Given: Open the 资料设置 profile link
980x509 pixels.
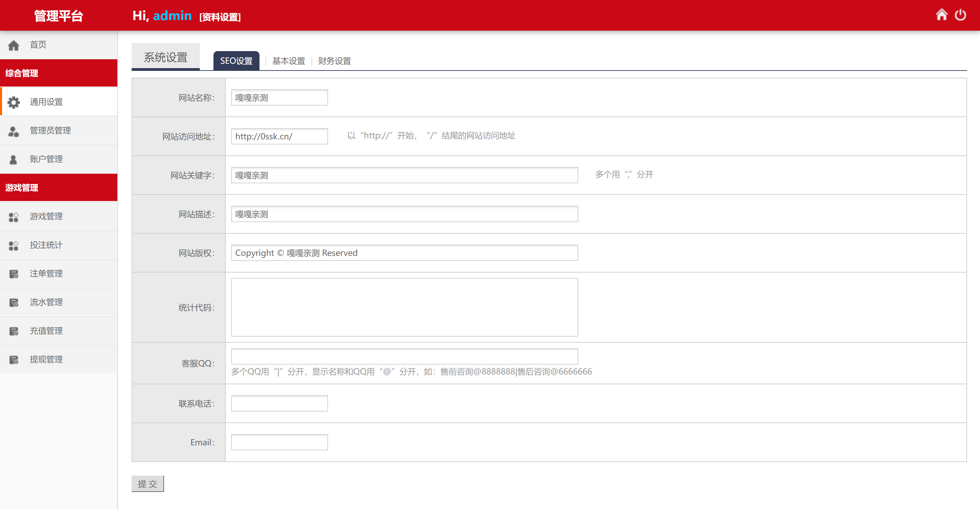Looking at the screenshot, I should tap(220, 17).
